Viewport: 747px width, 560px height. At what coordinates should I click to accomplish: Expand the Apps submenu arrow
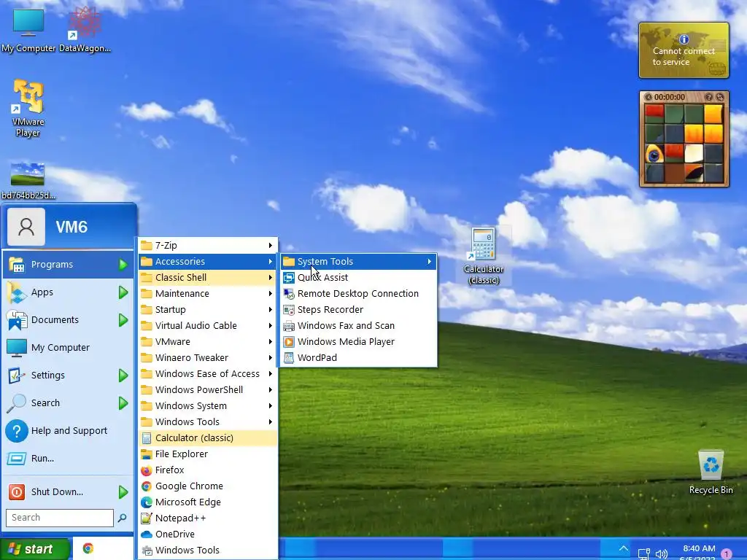(x=123, y=292)
